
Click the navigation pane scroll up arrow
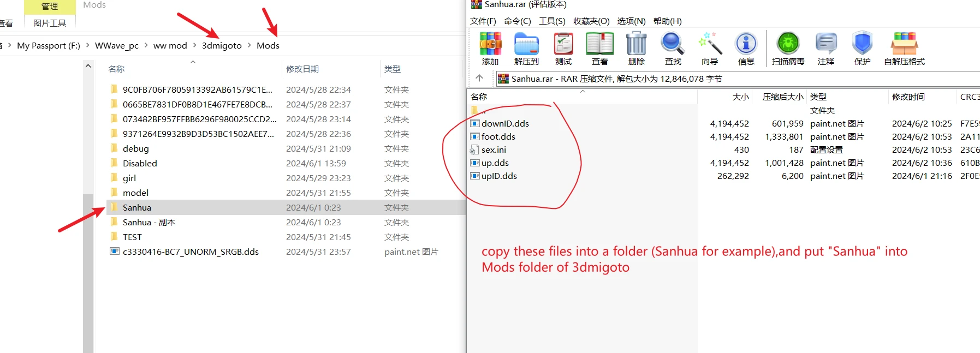click(88, 66)
